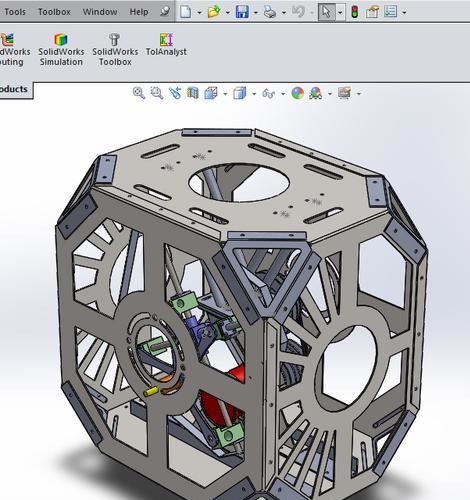Click the Apply Scene icon
470x500 pixels.
tap(315, 93)
